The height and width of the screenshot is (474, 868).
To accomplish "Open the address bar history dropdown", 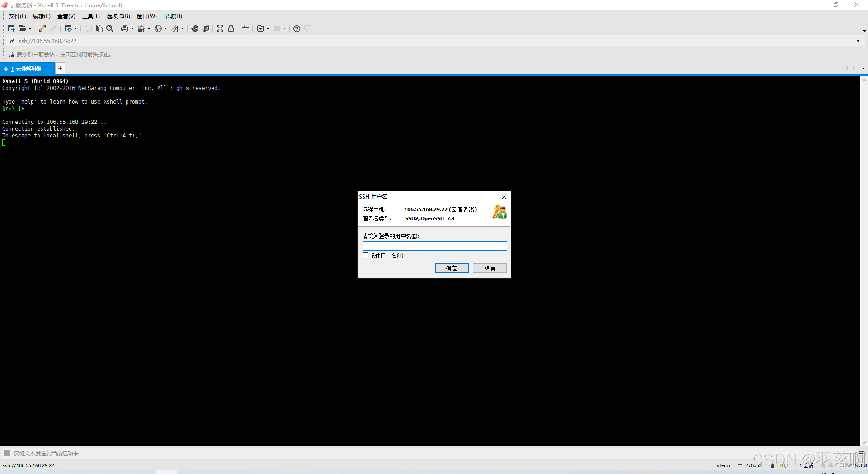I will pyautogui.click(x=858, y=41).
